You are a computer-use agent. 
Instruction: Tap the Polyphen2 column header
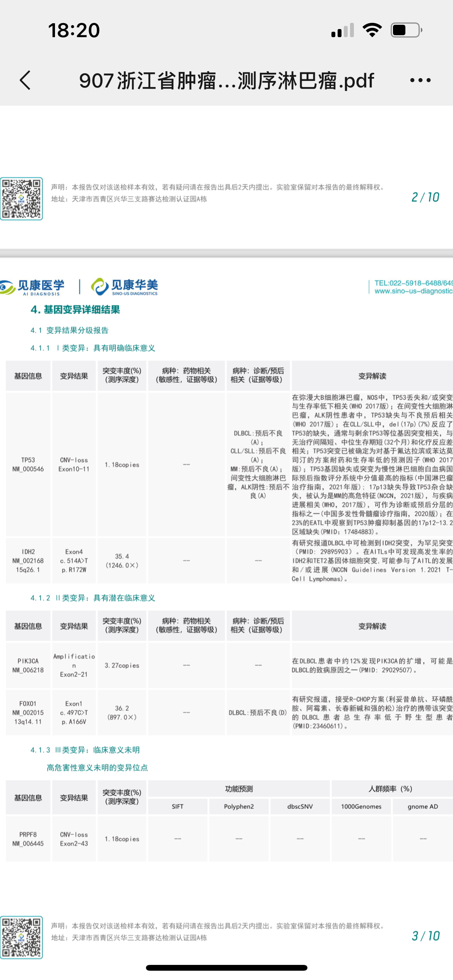239,807
